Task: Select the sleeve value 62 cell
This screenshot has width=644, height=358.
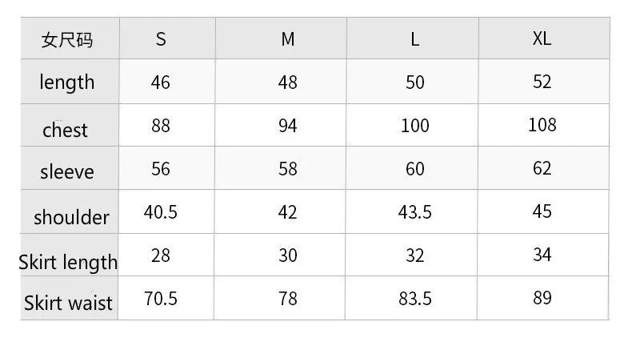Action: point(543,168)
